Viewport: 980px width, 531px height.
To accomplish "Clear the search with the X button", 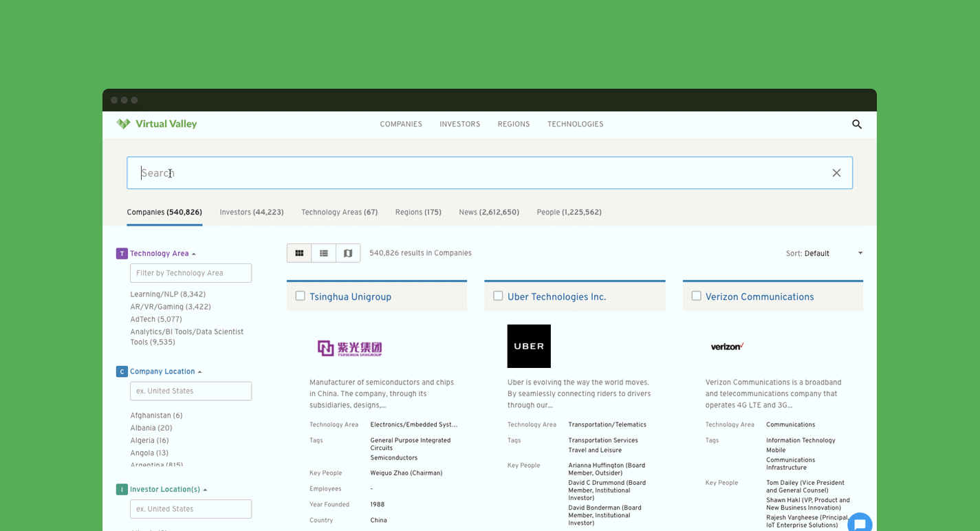I will pos(836,173).
